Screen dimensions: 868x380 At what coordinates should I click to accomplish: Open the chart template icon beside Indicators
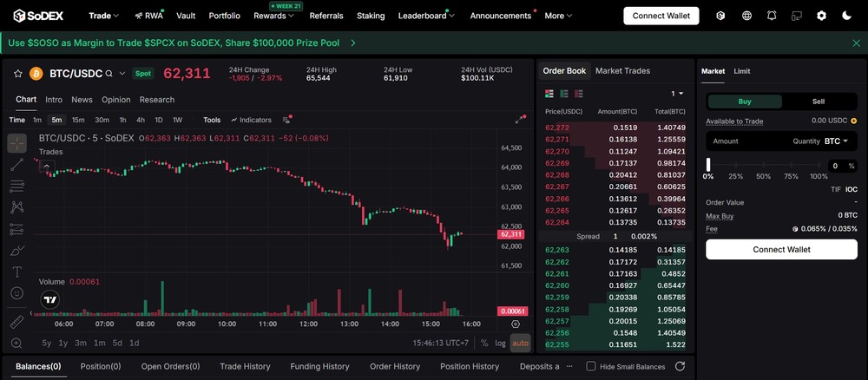pos(286,120)
